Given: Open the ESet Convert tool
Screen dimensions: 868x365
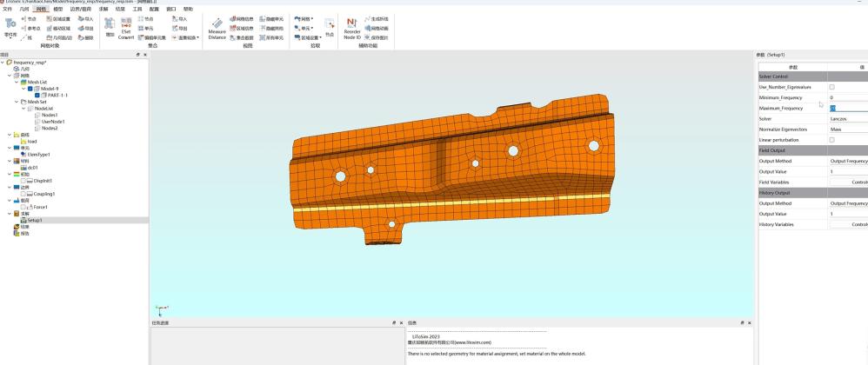Looking at the screenshot, I should [126, 29].
